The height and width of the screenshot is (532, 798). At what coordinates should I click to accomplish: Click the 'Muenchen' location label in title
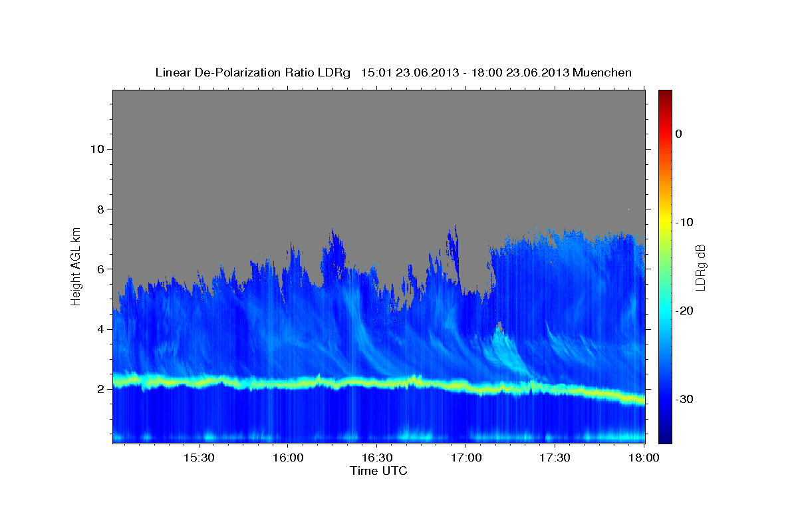[602, 72]
